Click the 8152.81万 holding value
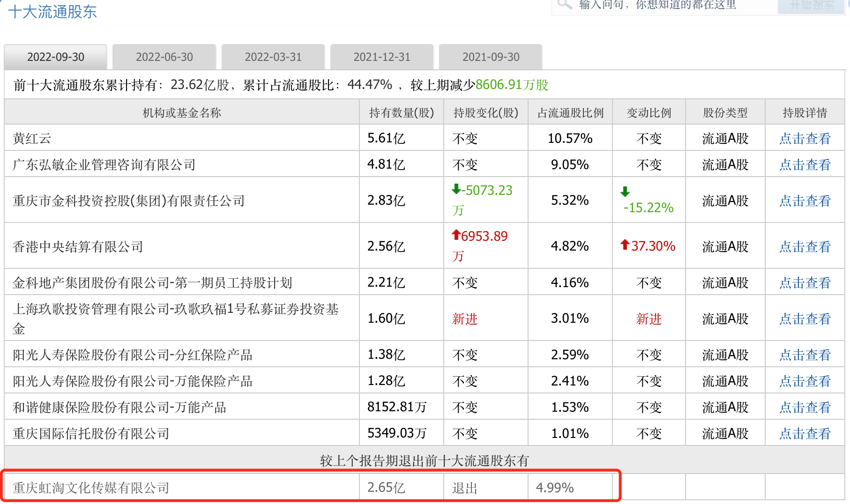The width and height of the screenshot is (850, 504). pos(397,407)
